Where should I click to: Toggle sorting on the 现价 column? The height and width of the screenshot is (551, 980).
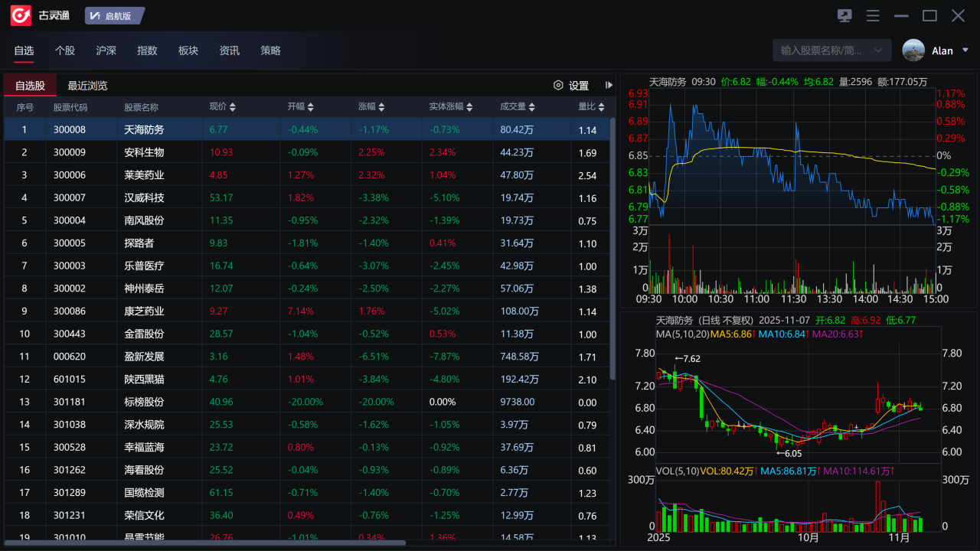coord(234,107)
